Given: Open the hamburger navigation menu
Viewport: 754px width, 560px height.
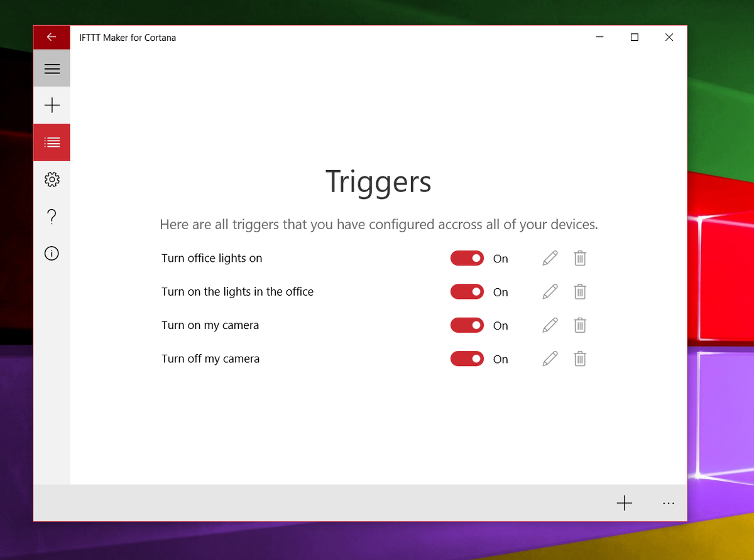Looking at the screenshot, I should [52, 68].
